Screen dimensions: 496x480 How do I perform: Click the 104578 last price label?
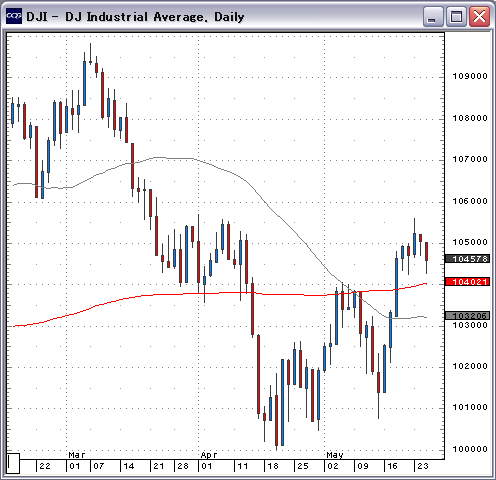click(x=468, y=259)
